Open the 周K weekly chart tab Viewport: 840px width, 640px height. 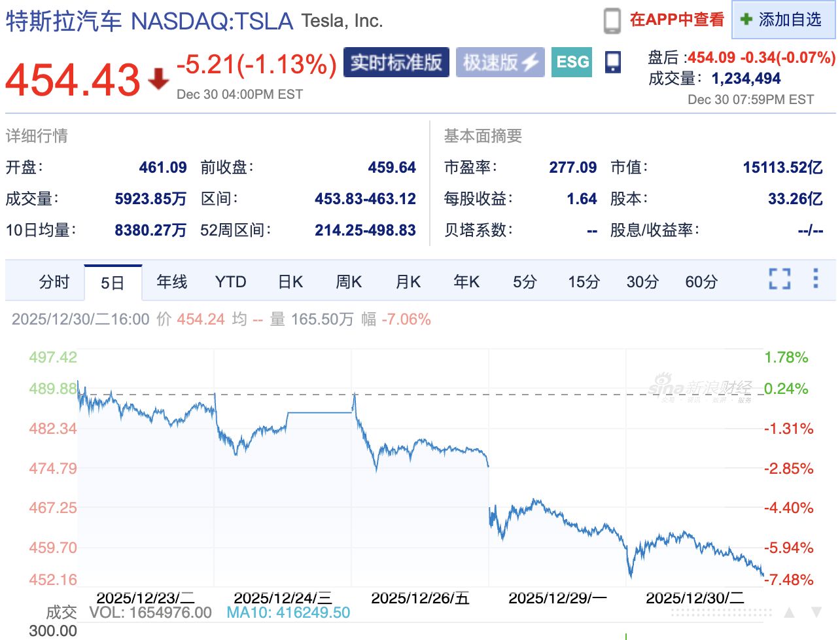tap(349, 282)
